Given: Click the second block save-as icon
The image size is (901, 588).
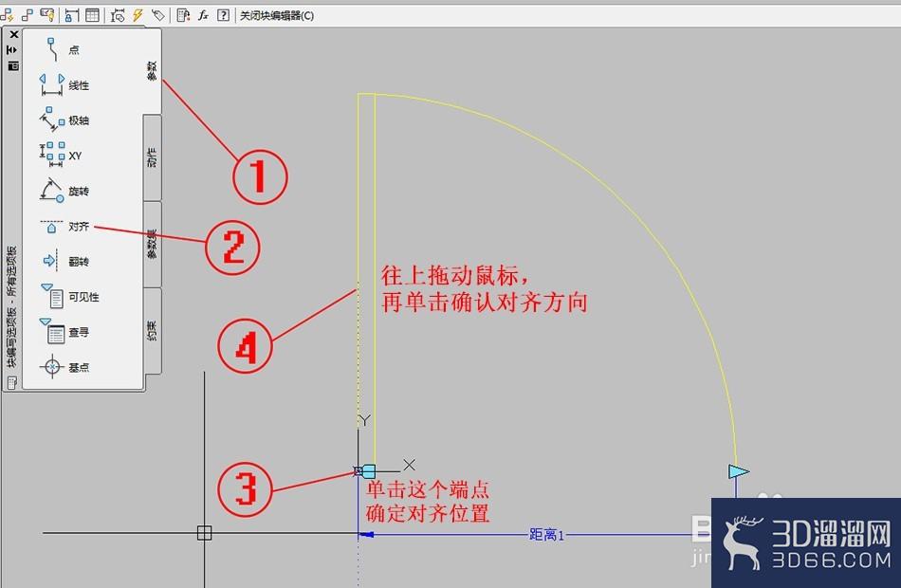Looking at the screenshot, I should pyautogui.click(x=27, y=15).
